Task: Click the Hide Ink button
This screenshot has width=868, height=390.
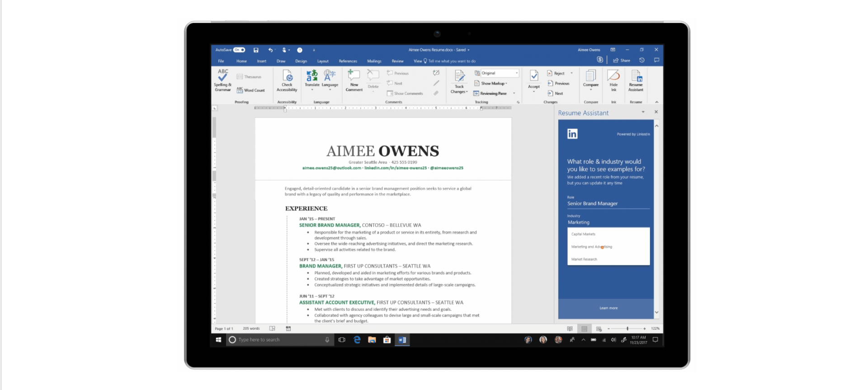Action: (x=613, y=80)
